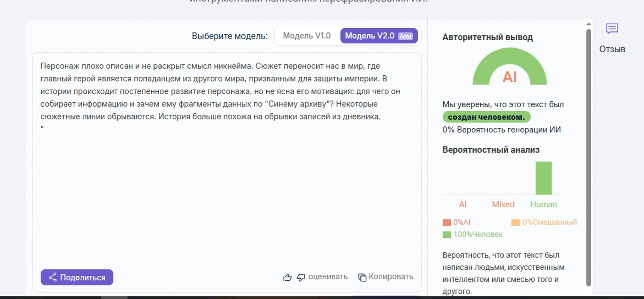This screenshot has width=644, height=299.
Task: Click the Отзыв label
Action: [612, 49]
